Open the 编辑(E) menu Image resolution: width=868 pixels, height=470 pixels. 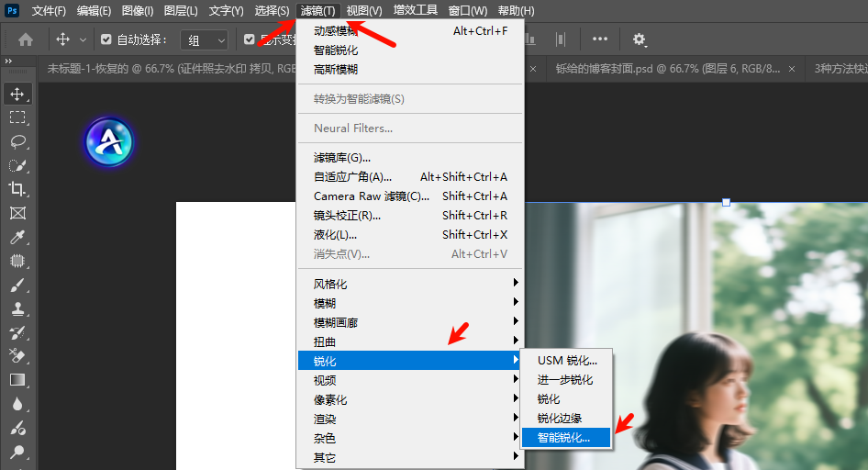click(94, 10)
